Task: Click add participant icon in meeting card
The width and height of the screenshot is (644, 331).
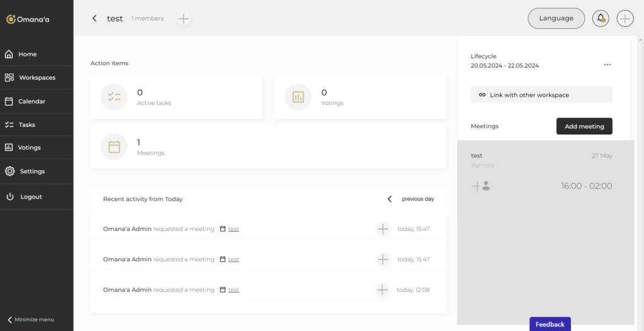Action: 481,186
